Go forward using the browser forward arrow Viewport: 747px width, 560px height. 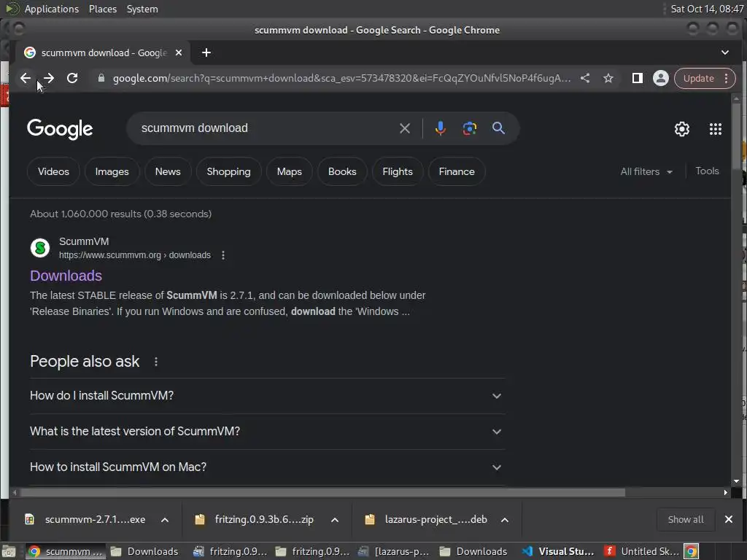coord(49,78)
